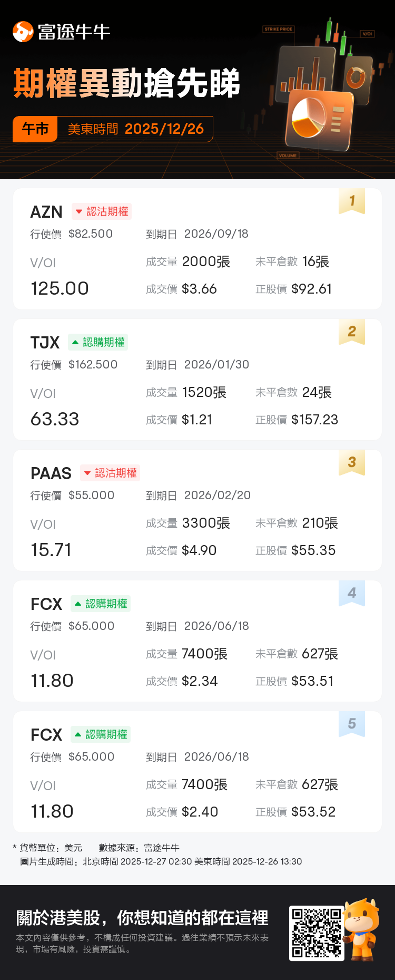Click the rank 4 blue ribbon badge
This screenshot has height=980, width=395.
352,593
